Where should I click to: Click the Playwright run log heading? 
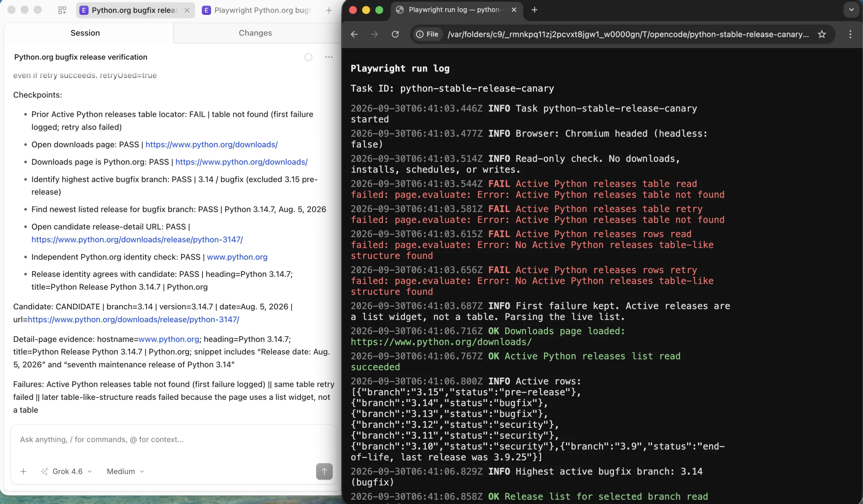[x=400, y=68]
